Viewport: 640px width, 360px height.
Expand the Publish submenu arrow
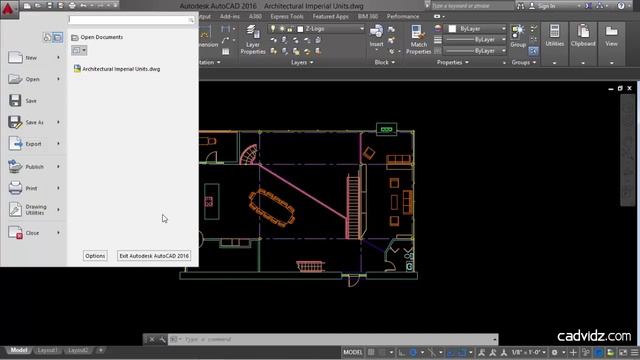coord(58,167)
